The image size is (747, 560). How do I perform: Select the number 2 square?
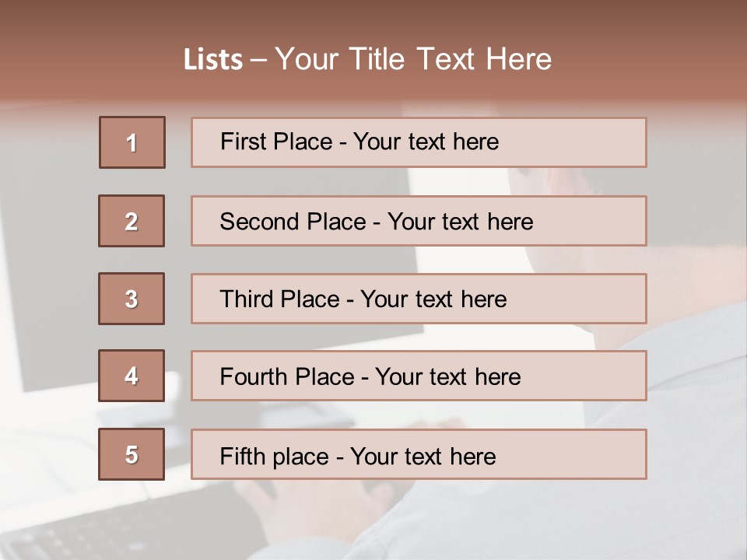click(132, 221)
